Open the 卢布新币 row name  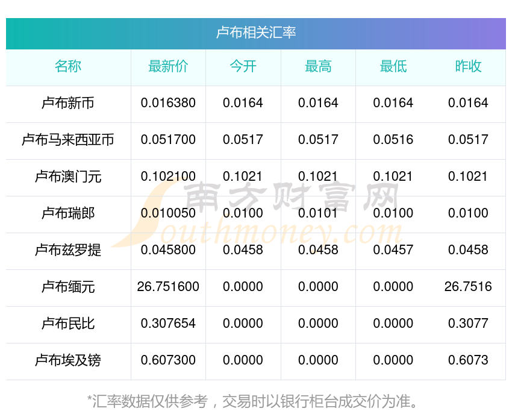click(x=68, y=103)
